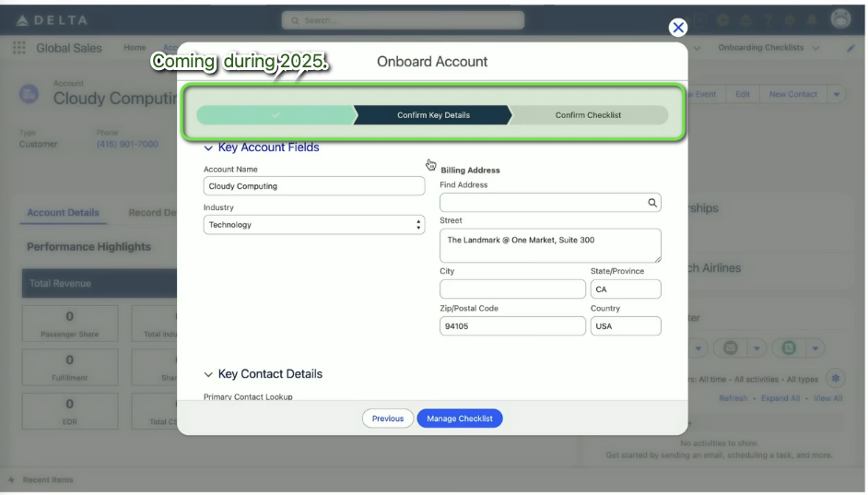This screenshot has height=495, width=868.
Task: Select the Confirm Checklist step
Action: pos(588,115)
